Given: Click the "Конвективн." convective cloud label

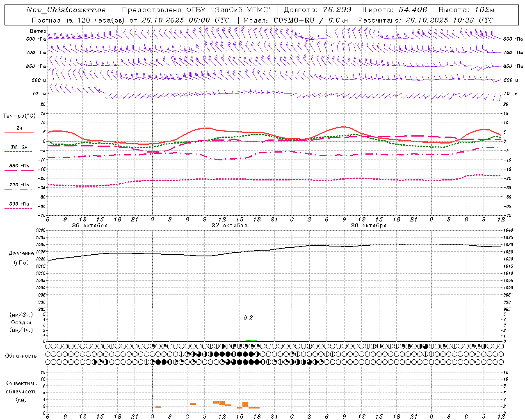Looking at the screenshot, I should [21, 383].
